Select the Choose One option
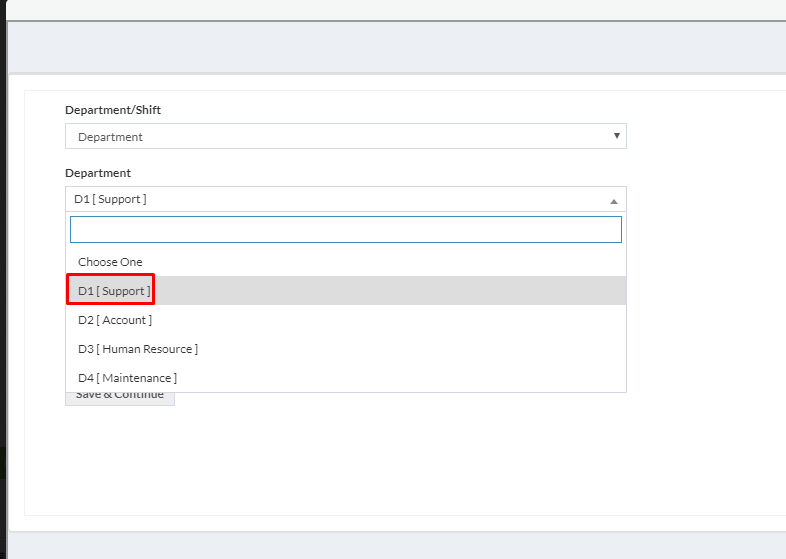Image resolution: width=786 pixels, height=559 pixels. [345, 262]
